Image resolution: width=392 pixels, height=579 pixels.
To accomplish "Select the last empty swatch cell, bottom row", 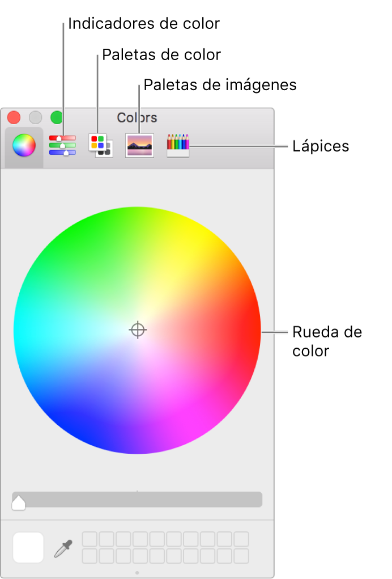I will [241, 556].
